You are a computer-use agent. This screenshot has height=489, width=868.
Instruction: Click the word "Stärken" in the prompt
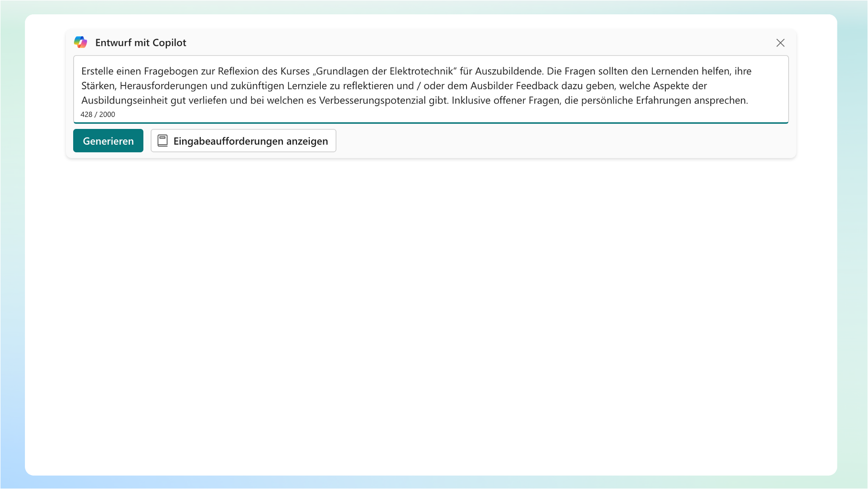coord(98,86)
